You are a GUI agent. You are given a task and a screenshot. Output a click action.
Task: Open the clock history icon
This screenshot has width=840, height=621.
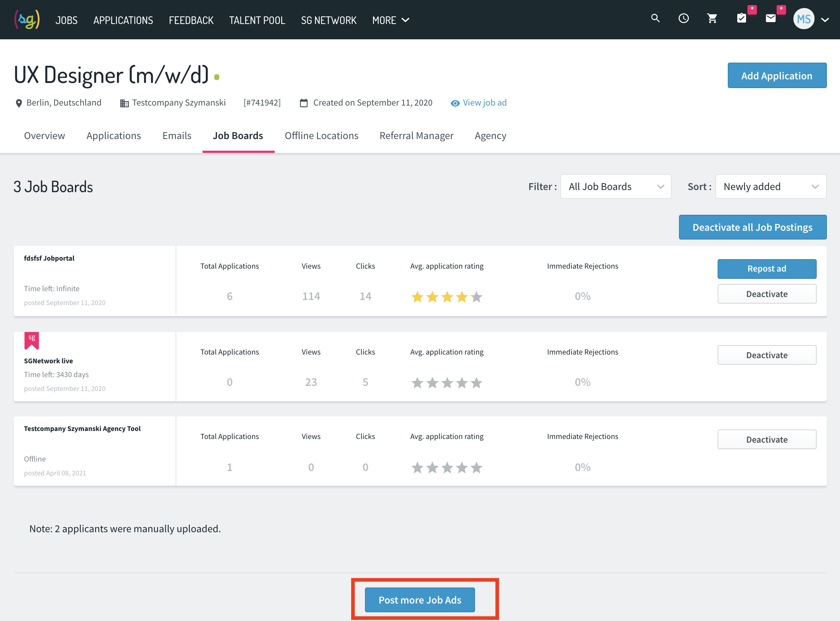click(683, 18)
